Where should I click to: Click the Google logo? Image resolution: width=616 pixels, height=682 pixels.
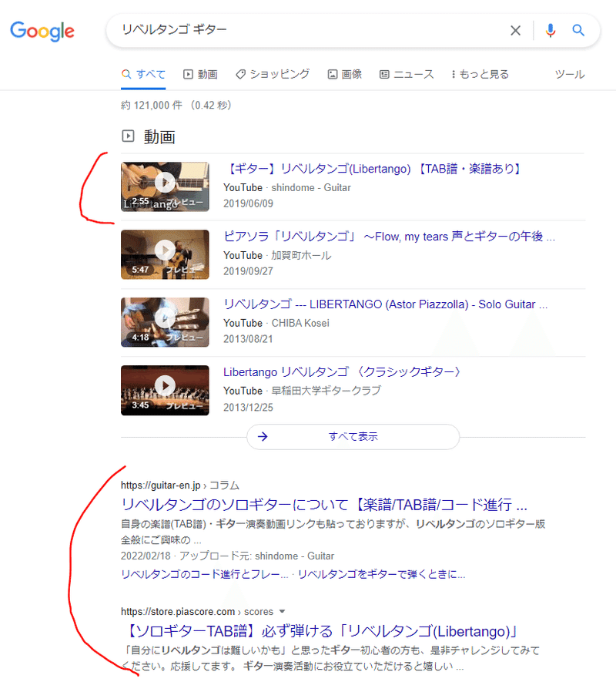click(42, 31)
